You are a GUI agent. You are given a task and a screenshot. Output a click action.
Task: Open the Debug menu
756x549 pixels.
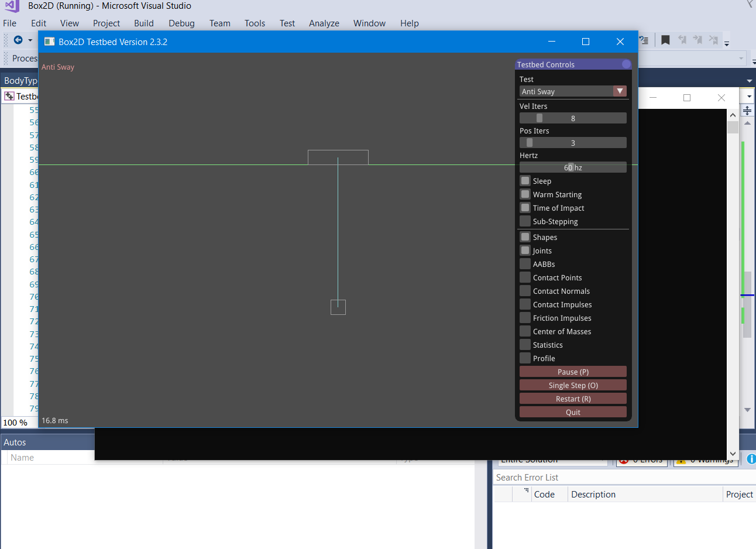click(181, 23)
